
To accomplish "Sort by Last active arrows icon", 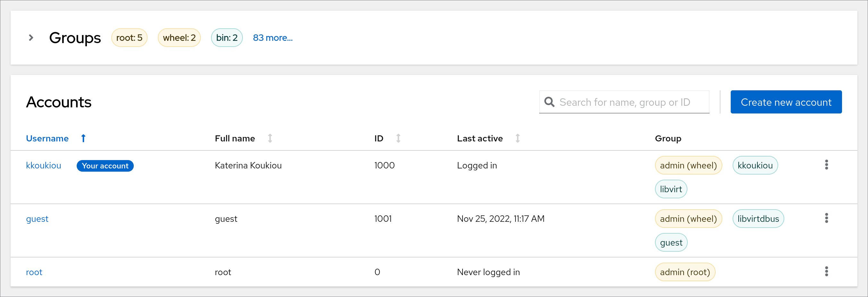I will tap(518, 138).
